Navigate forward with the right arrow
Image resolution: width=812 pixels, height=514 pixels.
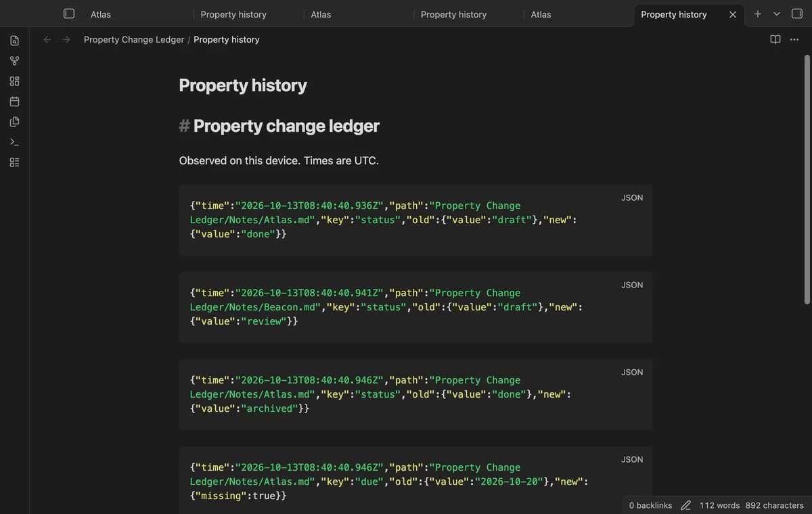click(66, 39)
